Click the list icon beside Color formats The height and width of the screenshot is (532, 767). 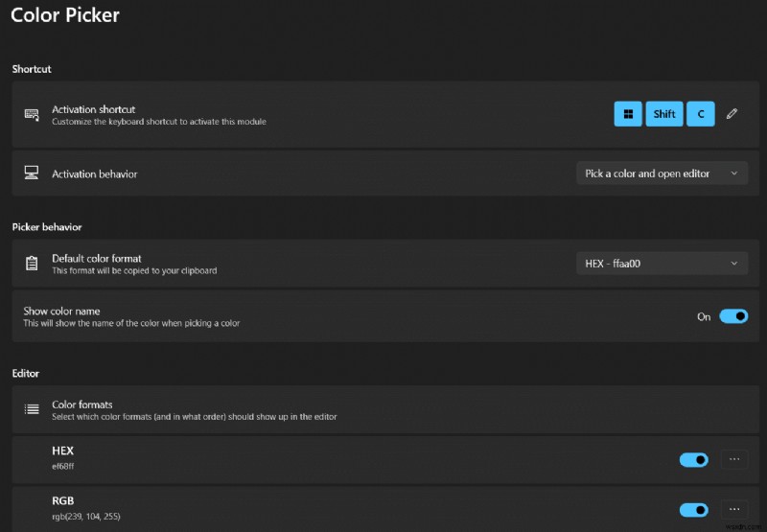pos(32,408)
